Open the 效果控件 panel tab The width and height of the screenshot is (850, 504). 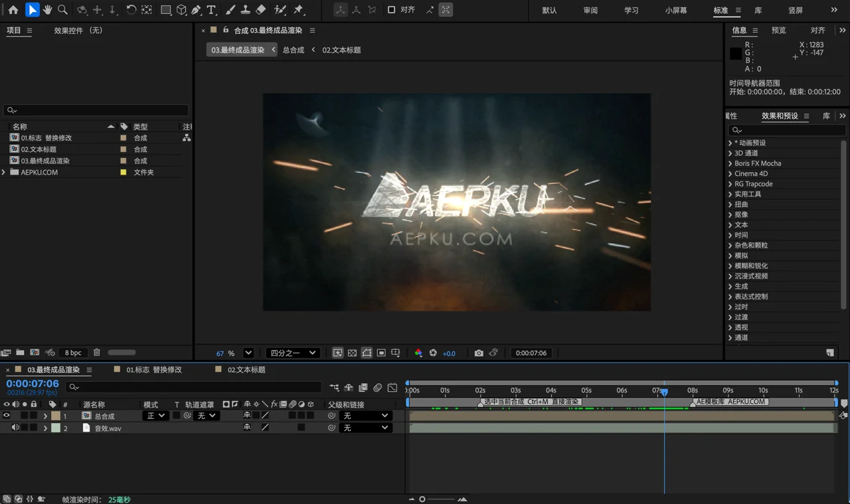[x=78, y=31]
